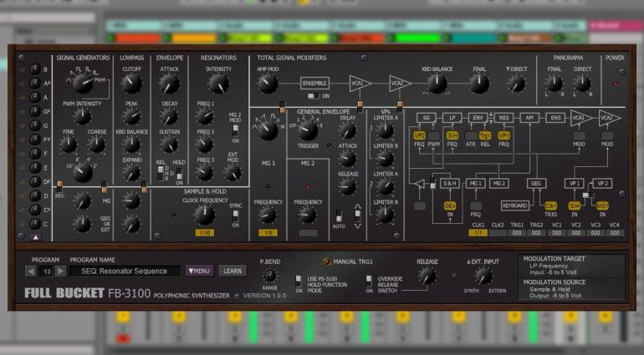The width and height of the screenshot is (644, 355).
Task: Click the E note tuning knob
Action: click(x=35, y=167)
